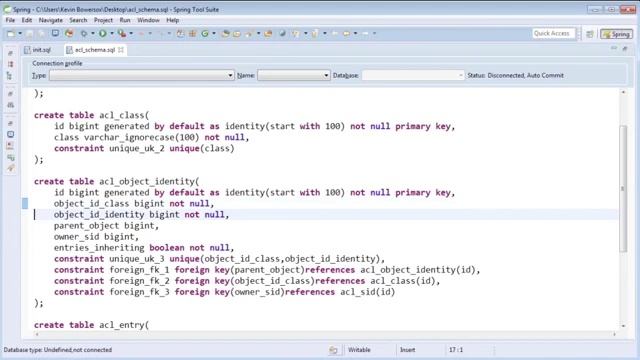The height and width of the screenshot is (360, 640).
Task: Click the 'create table acl_object_identity(' line
Action: pyautogui.click(x=117, y=182)
